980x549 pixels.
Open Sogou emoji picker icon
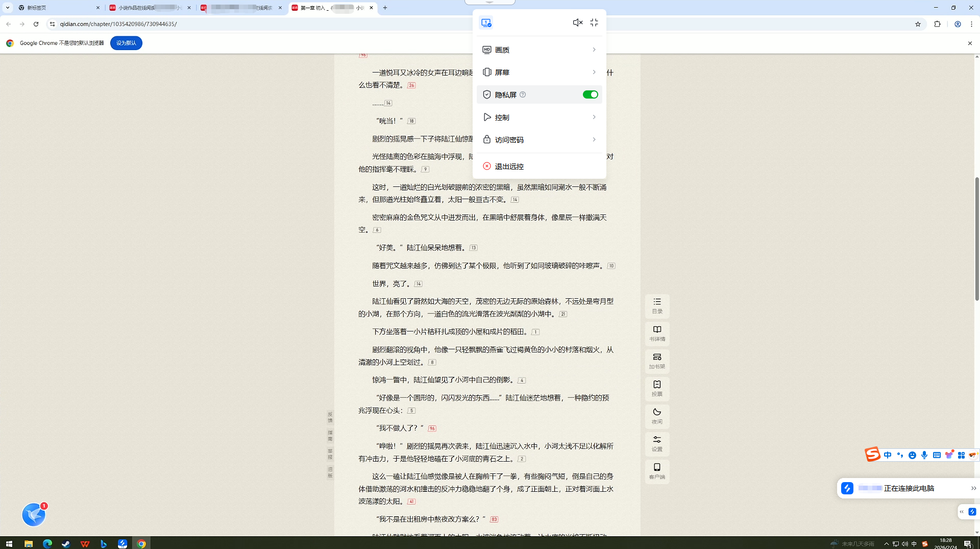click(x=913, y=455)
